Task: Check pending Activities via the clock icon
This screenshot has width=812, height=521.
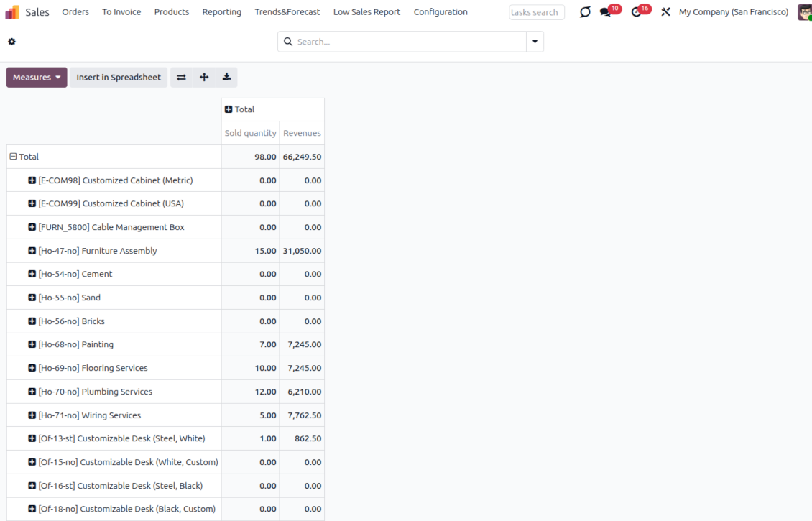Action: [635, 11]
